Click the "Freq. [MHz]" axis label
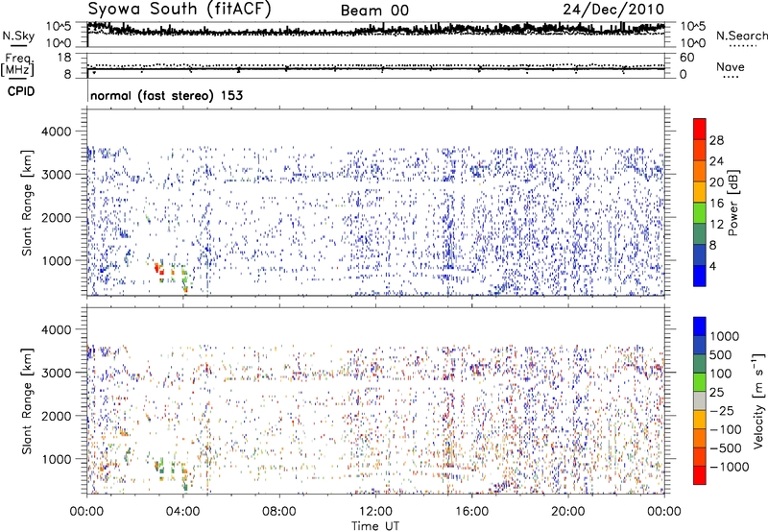Image resolution: width=768 pixels, height=532 pixels. 17,64
